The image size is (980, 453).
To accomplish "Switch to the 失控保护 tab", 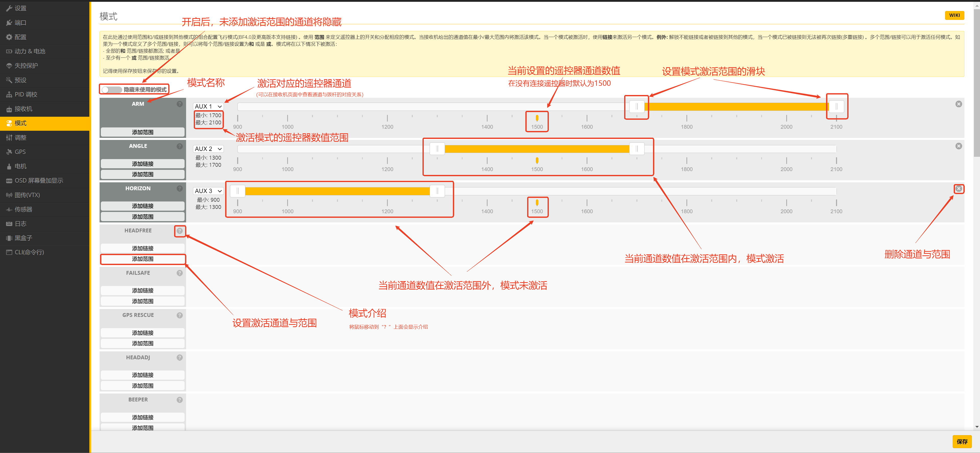I will [45, 66].
